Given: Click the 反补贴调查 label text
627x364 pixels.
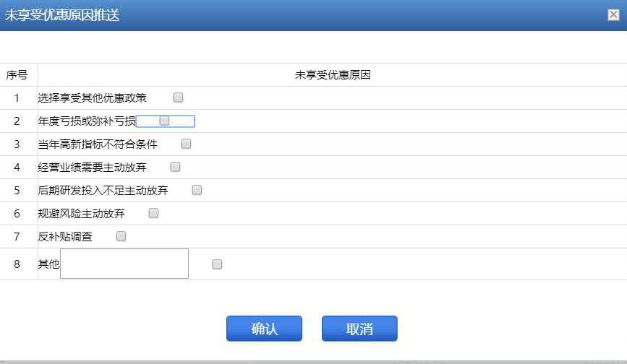Looking at the screenshot, I should coord(65,237).
